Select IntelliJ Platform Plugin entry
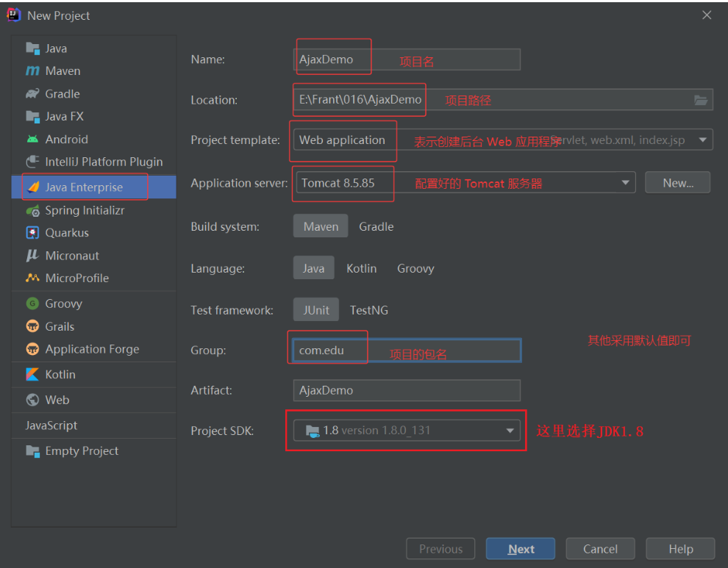This screenshot has width=728, height=568. [x=94, y=162]
